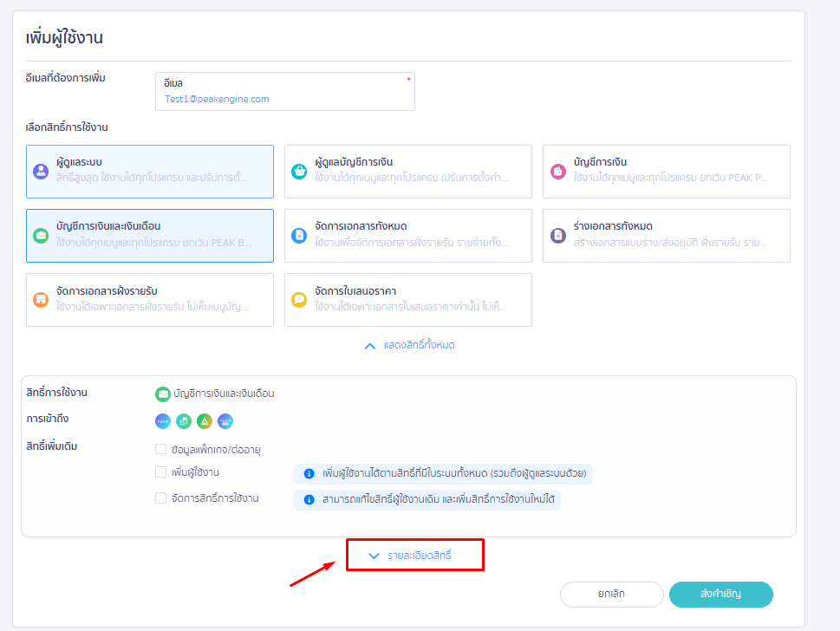Click the yellow จัดการใบเสนอราคา icon
Screen dimensions: 840x631
click(x=298, y=299)
